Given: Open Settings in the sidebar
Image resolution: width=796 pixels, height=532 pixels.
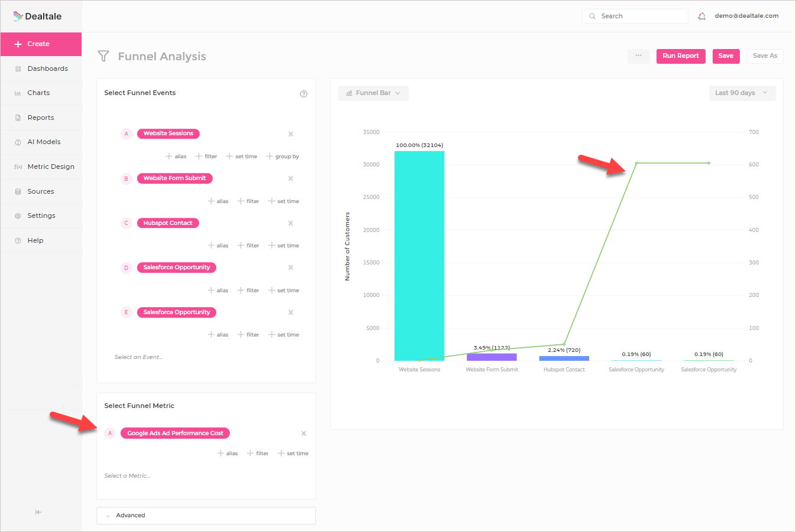Looking at the screenshot, I should coord(41,216).
